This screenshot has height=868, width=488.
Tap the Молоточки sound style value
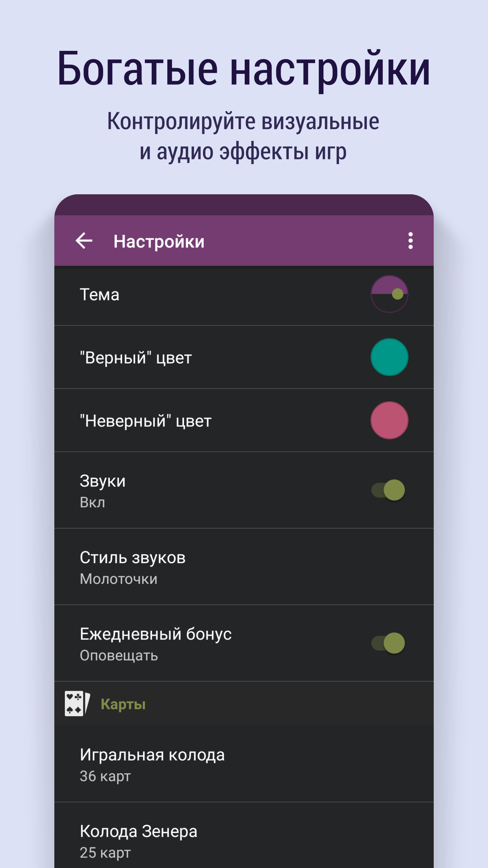[119, 579]
